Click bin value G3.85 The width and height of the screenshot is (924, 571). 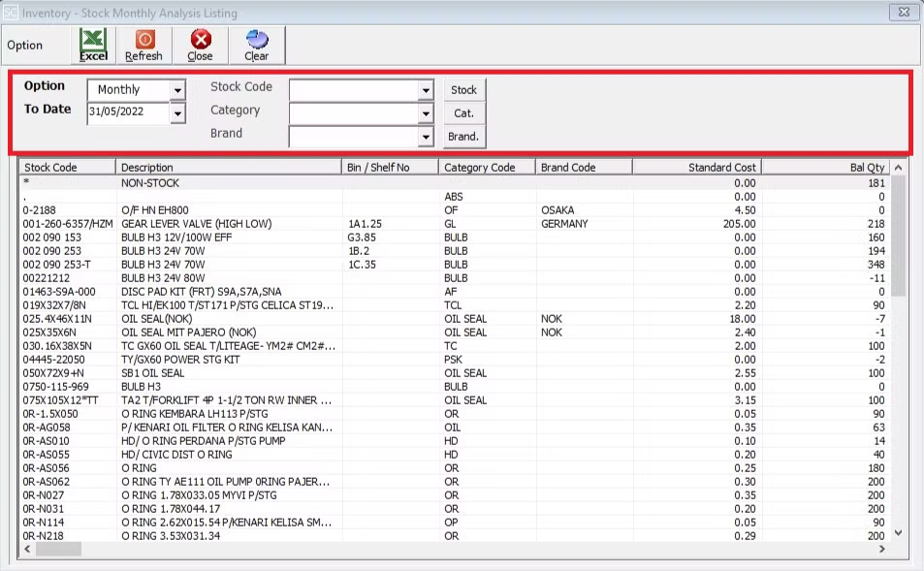point(362,238)
